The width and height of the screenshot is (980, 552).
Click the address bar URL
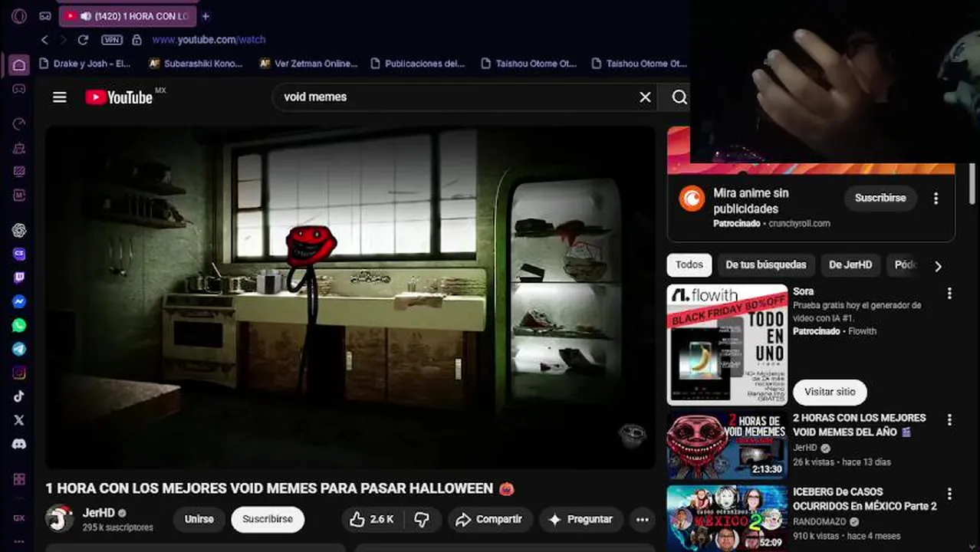point(209,40)
